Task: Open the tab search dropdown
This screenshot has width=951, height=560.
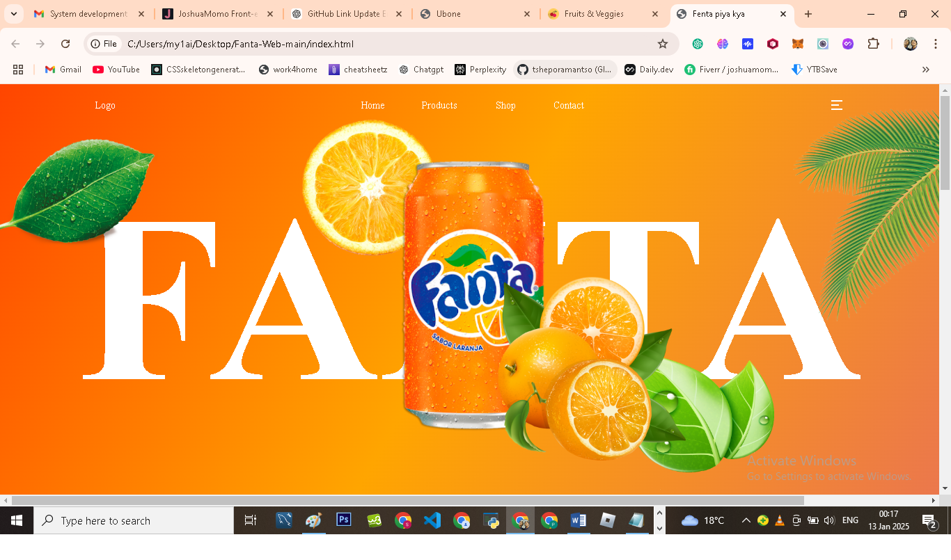Action: tap(13, 14)
